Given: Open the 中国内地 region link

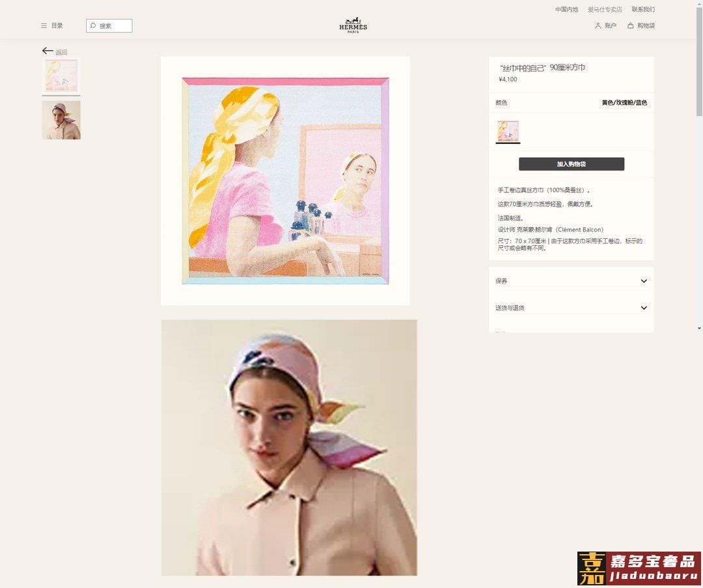Looking at the screenshot, I should click(x=566, y=9).
